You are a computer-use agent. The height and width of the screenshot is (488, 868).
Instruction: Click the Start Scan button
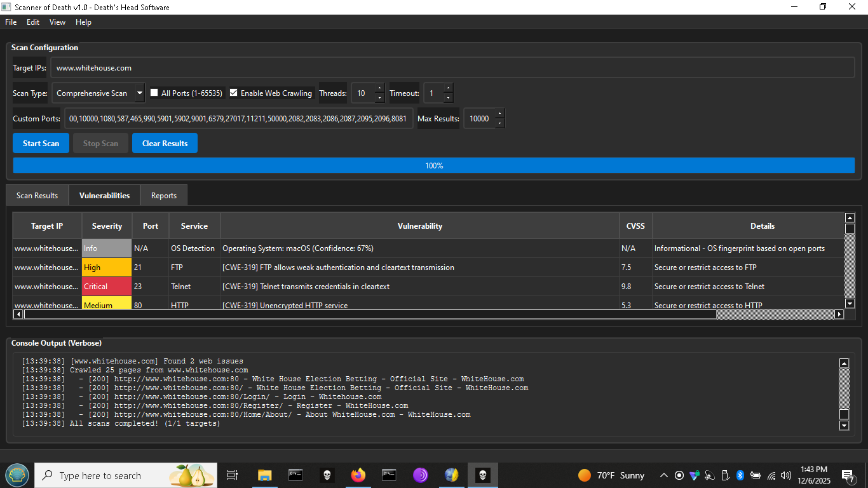[x=41, y=144]
